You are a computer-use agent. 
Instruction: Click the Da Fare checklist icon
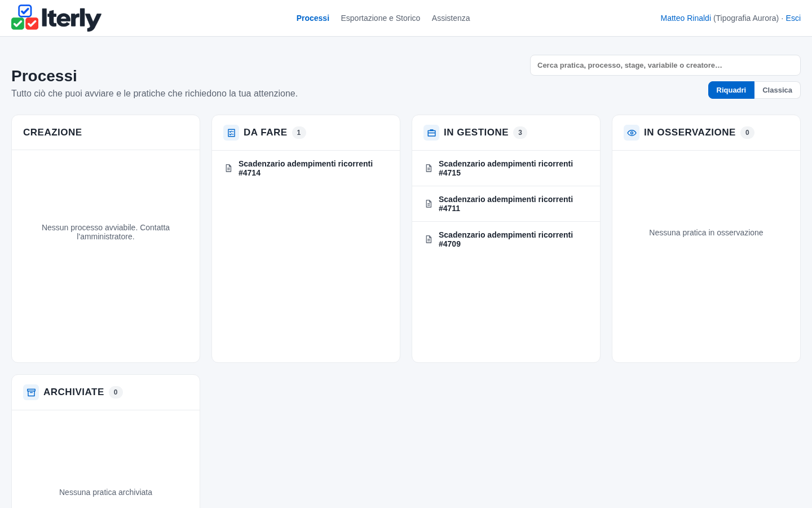click(231, 133)
